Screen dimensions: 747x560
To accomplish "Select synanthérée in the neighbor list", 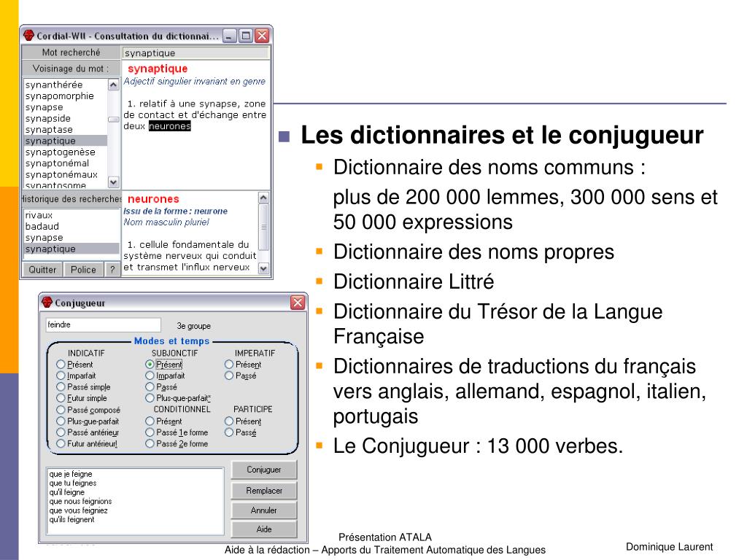I will 54,85.
